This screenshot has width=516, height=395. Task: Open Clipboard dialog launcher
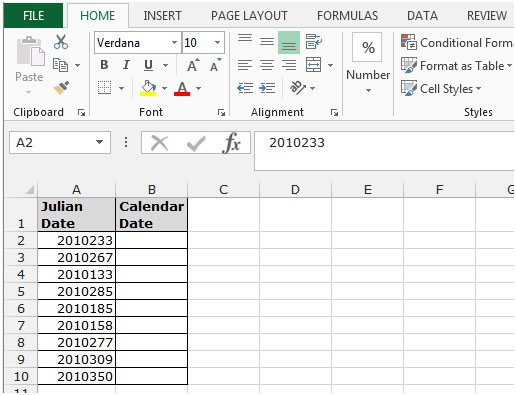coord(81,113)
